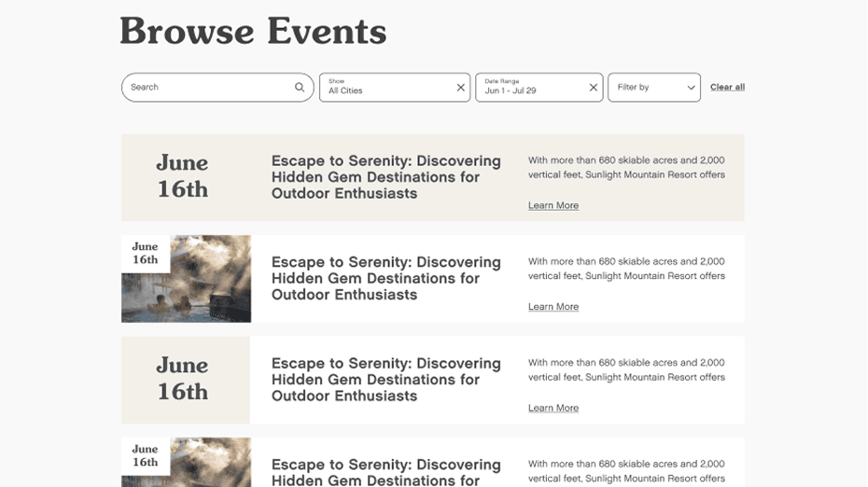The image size is (868, 487).
Task: Click the first card's description about 680 skiable acres
Action: pyautogui.click(x=626, y=167)
